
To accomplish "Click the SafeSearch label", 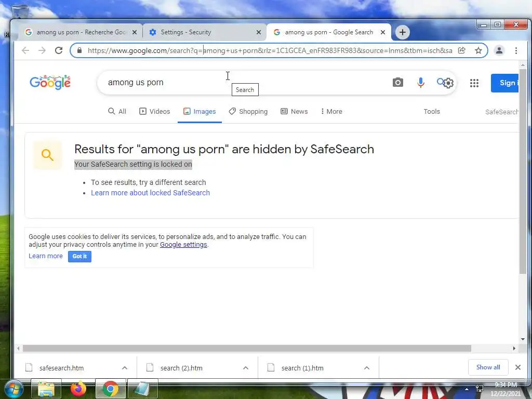I will point(501,112).
